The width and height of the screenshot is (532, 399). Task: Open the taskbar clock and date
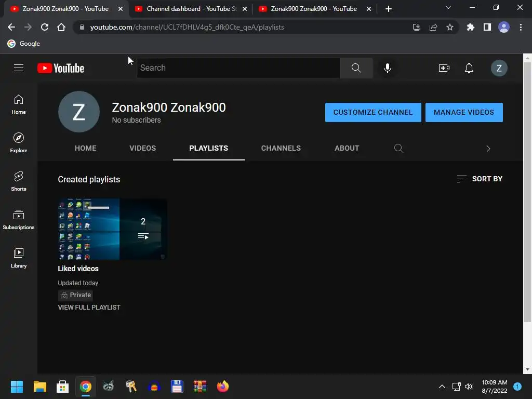click(495, 387)
